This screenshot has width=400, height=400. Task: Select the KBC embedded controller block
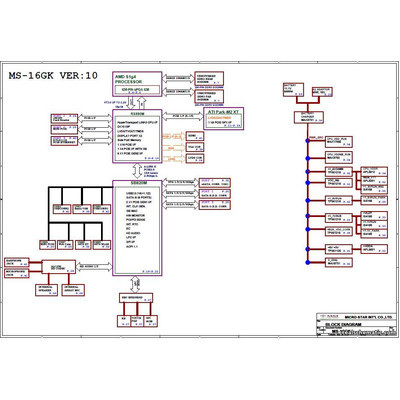[136, 298]
